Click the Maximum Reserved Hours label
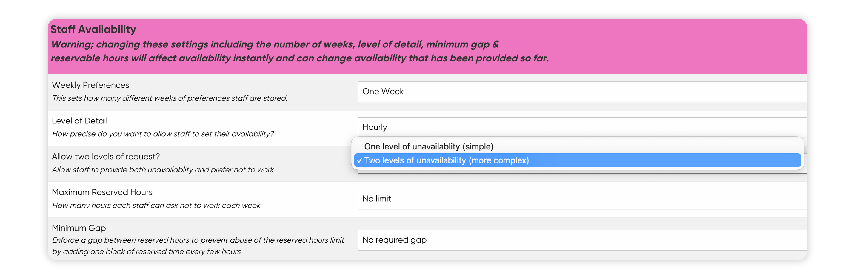Viewport: 868px width, 278px height. [102, 192]
